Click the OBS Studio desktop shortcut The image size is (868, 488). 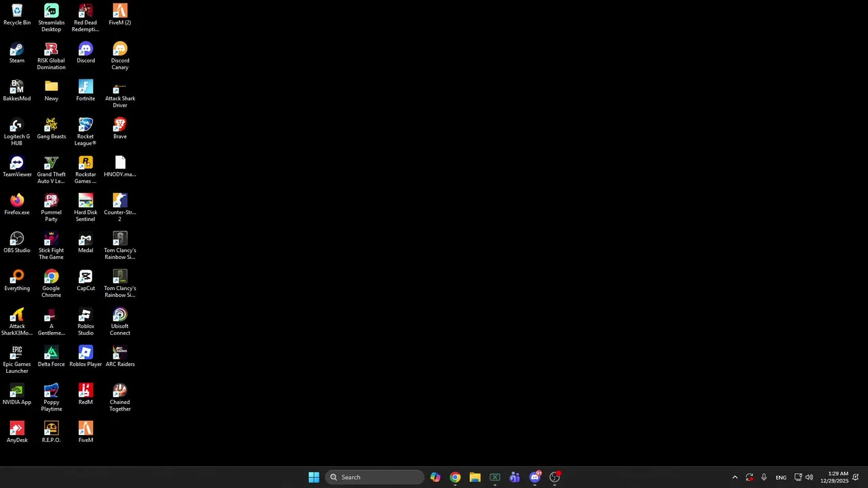[x=17, y=243]
